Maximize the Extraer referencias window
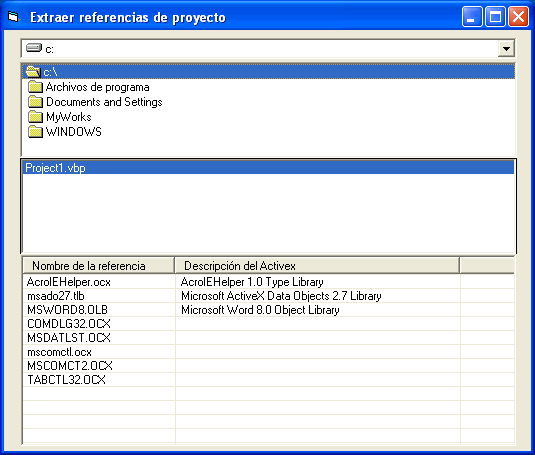The image size is (535, 455). [495, 16]
